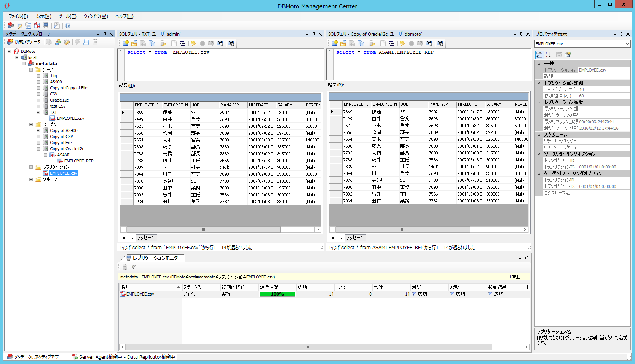Image resolution: width=635 pixels, height=364 pixels.
Task: Select the EMPLOYEE_REP table in the tree
Action: point(79,161)
